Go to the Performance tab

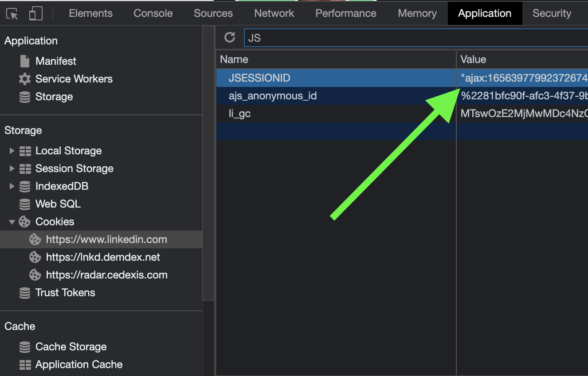tap(346, 13)
